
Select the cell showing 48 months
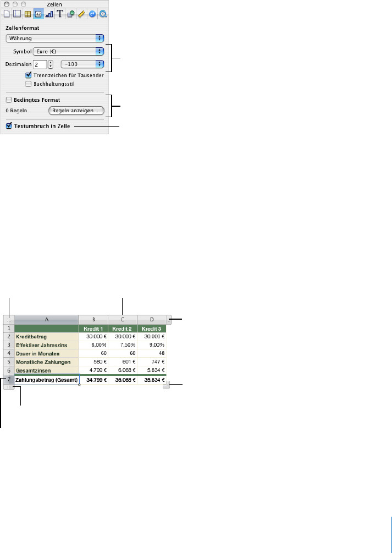coord(152,353)
